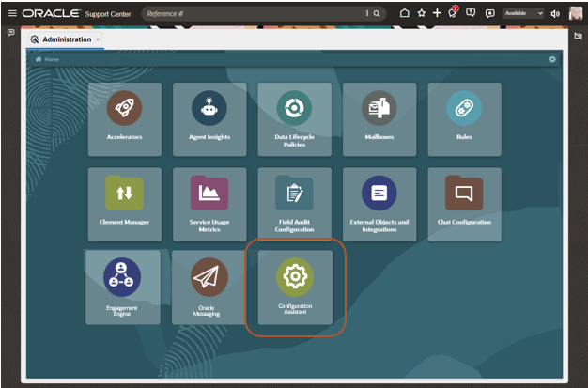Open the hamburger navigation menu
This screenshot has height=388, width=588.
pyautogui.click(x=12, y=13)
